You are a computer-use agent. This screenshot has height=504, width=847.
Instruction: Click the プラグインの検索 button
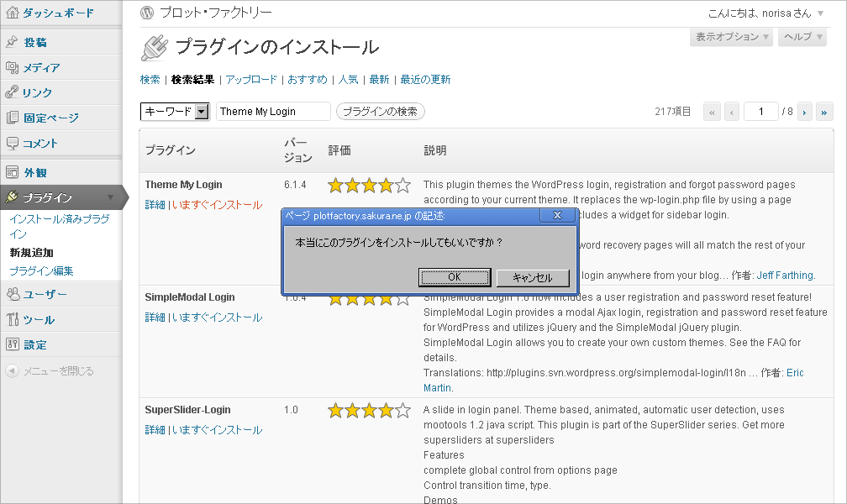tap(381, 111)
